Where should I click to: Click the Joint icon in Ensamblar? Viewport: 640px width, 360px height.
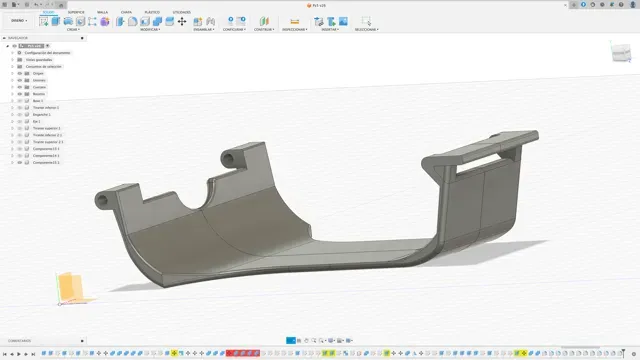coord(210,21)
